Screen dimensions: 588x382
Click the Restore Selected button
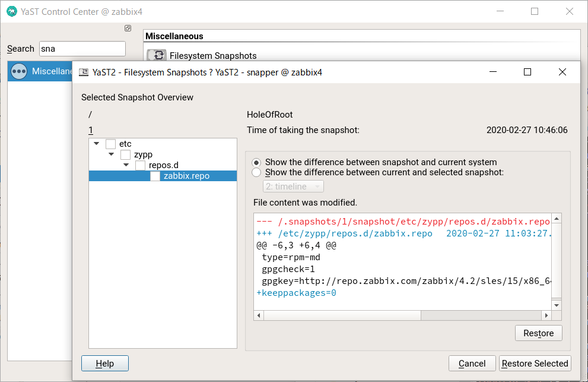[x=535, y=363]
